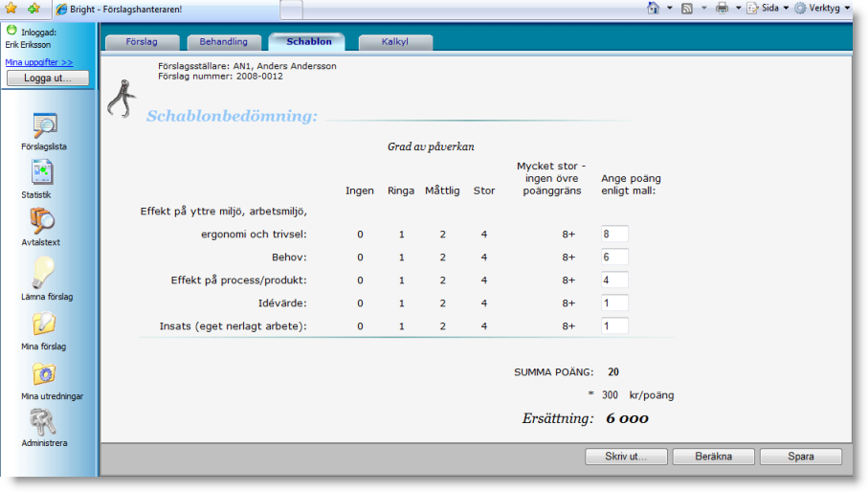Click the Måttlig column header
The width and height of the screenshot is (868, 492).
[x=442, y=190]
